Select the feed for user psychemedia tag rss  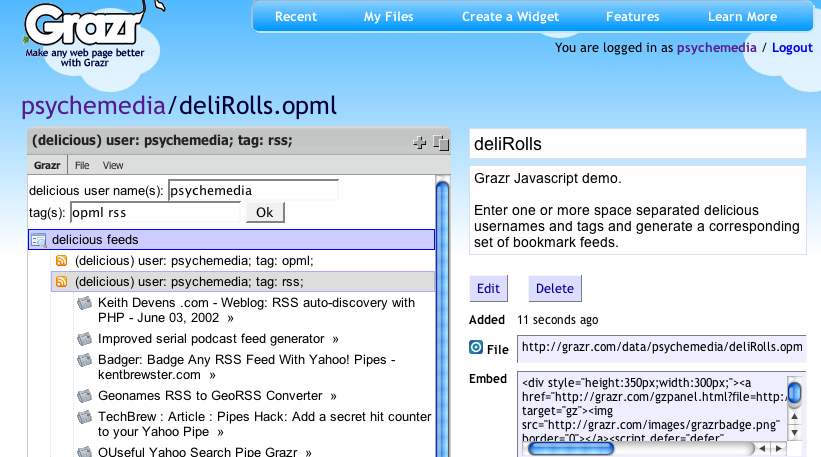tap(243, 282)
